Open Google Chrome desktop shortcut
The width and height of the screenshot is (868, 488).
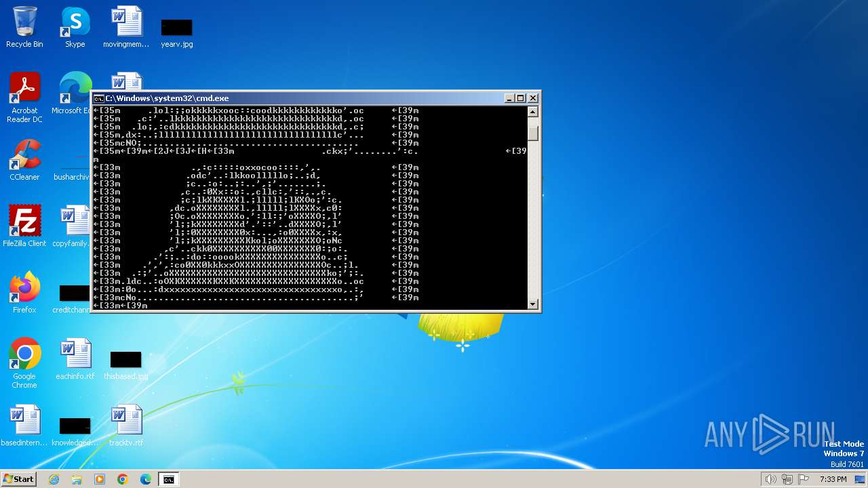tap(24, 363)
